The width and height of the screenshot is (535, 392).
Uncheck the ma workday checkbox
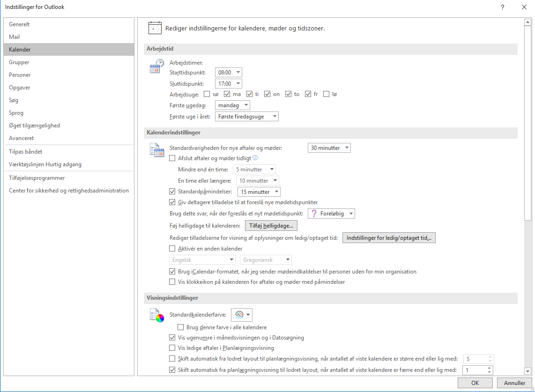[227, 94]
